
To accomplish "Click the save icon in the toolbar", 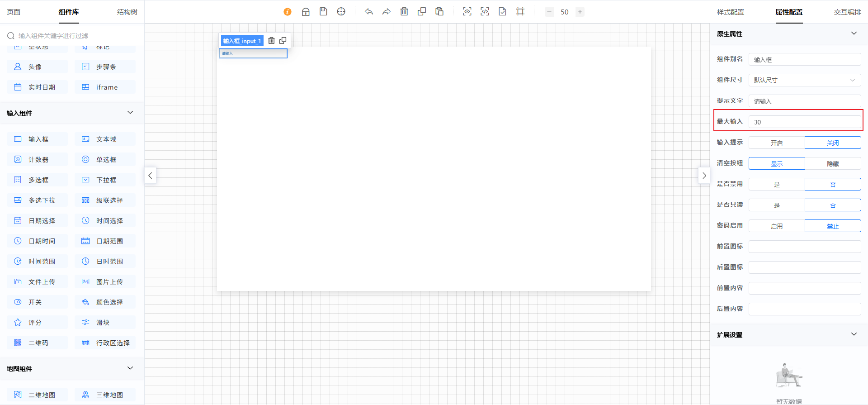I will (x=323, y=12).
